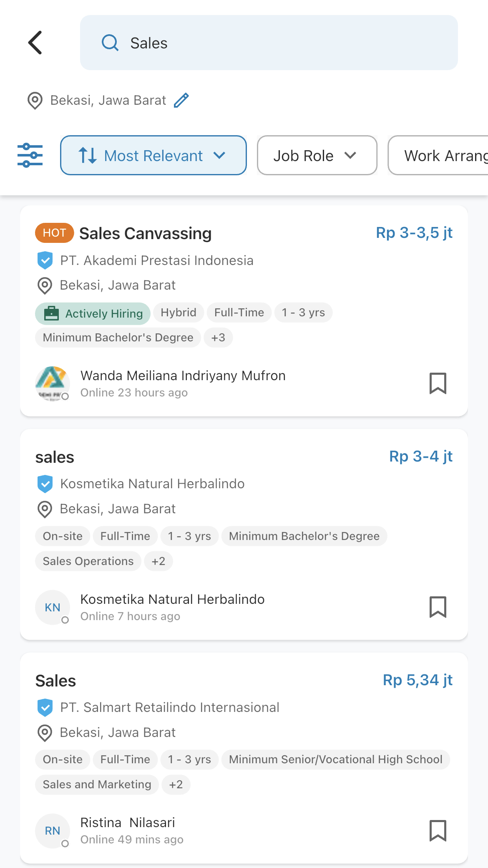Show the +3 extra tags on Sales Canvassing
This screenshot has width=488, height=868.
[x=218, y=337]
